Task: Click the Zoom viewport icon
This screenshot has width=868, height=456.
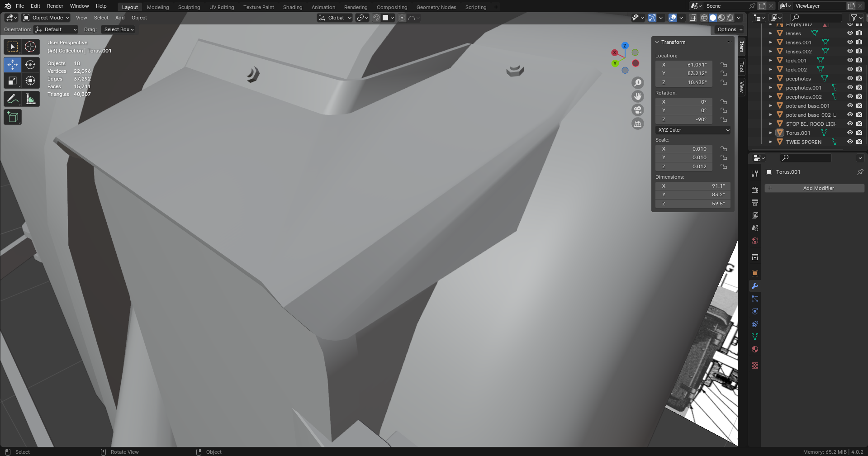Action: (x=638, y=83)
